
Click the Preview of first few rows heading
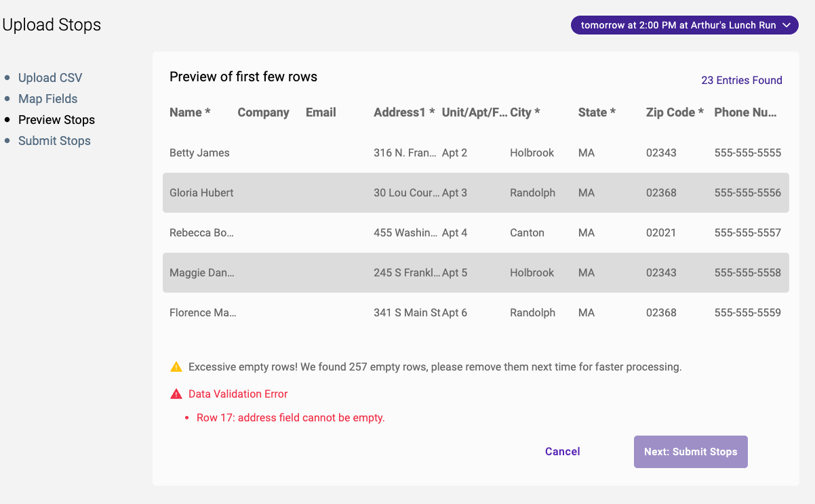click(243, 77)
